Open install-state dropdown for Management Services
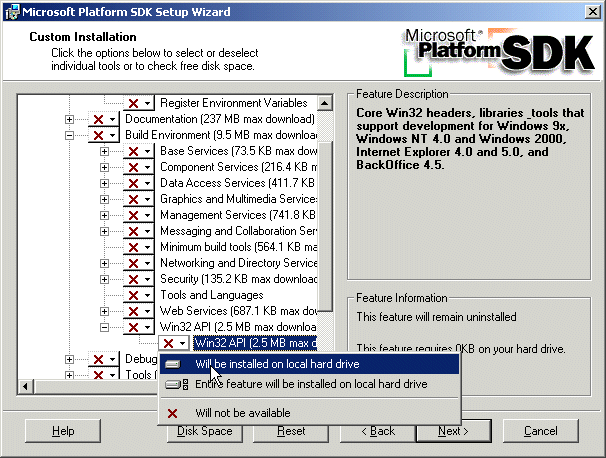The height and width of the screenshot is (458, 606). pyautogui.click(x=139, y=215)
